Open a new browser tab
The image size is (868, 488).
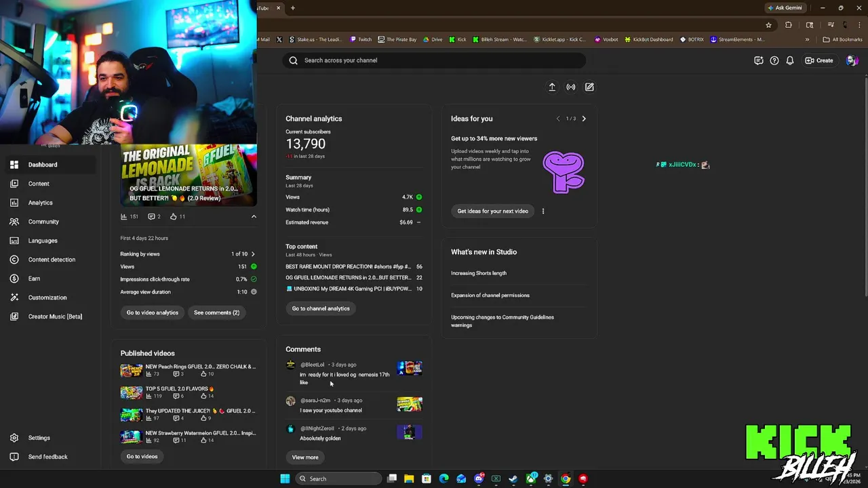[x=293, y=8]
